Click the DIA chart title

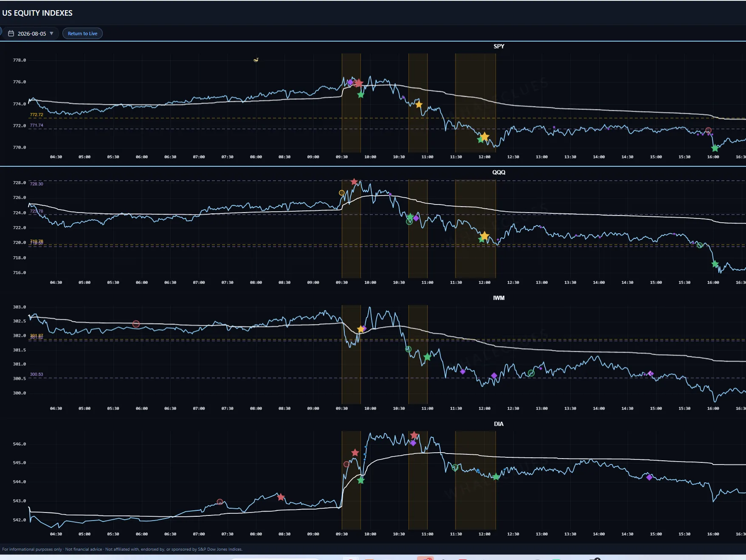point(499,424)
